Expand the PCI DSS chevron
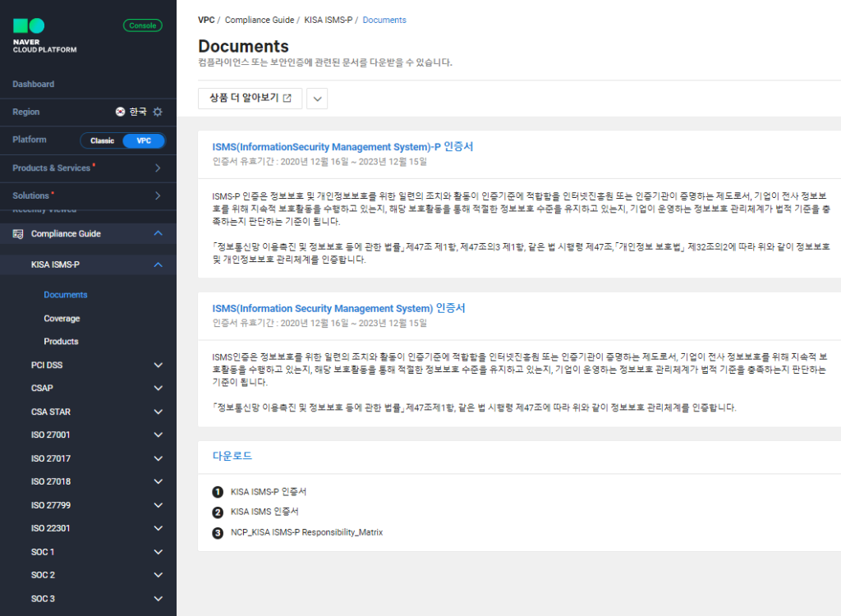The width and height of the screenshot is (841, 616). [x=159, y=365]
